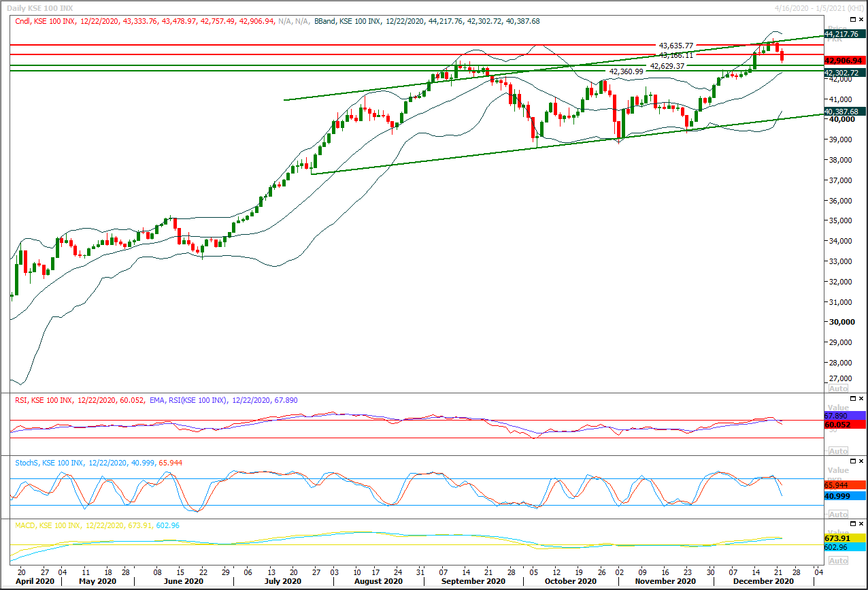Screen dimensions: 868x590
Task: Click the September 2020 time axis label
Action: [473, 582]
